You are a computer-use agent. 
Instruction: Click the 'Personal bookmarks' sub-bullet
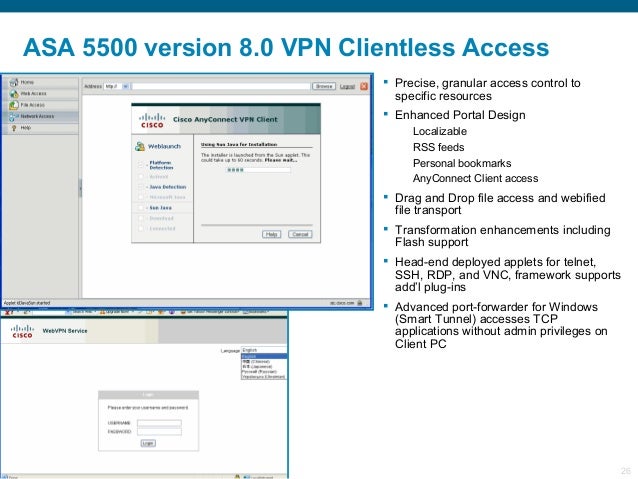pyautogui.click(x=462, y=163)
